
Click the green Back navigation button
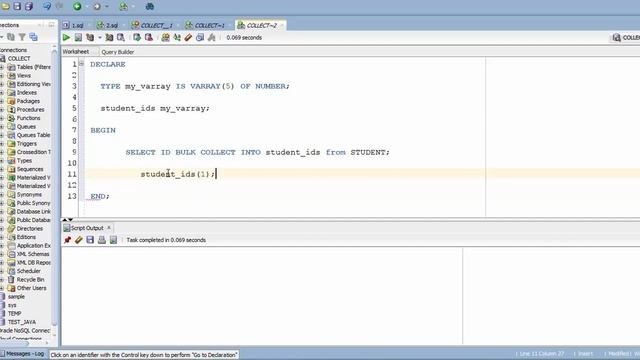coord(77,6)
